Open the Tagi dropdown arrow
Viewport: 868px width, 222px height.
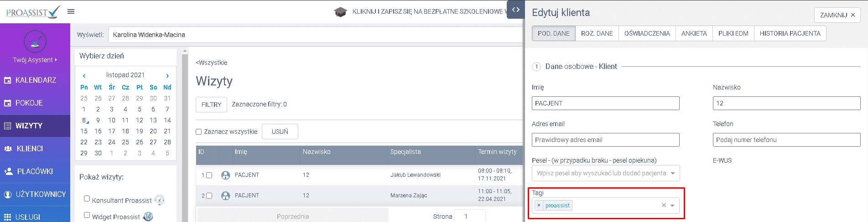[x=672, y=206]
